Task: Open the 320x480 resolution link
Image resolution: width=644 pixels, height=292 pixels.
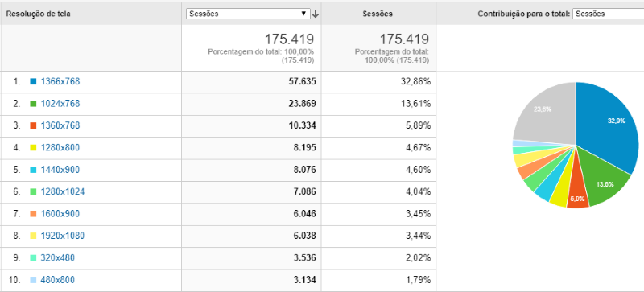Action: coord(57,258)
